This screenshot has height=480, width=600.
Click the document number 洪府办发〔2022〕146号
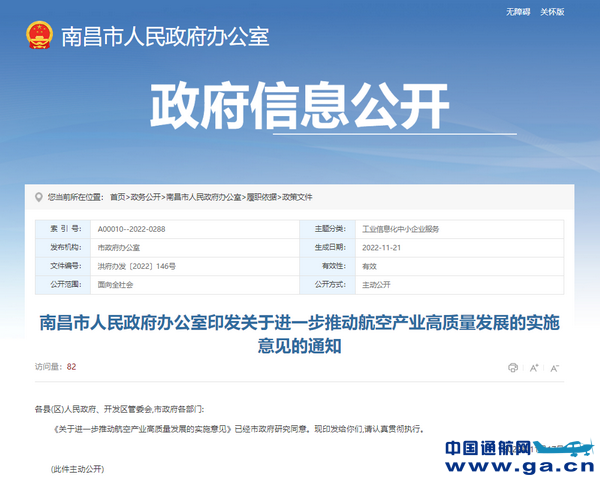tap(136, 266)
